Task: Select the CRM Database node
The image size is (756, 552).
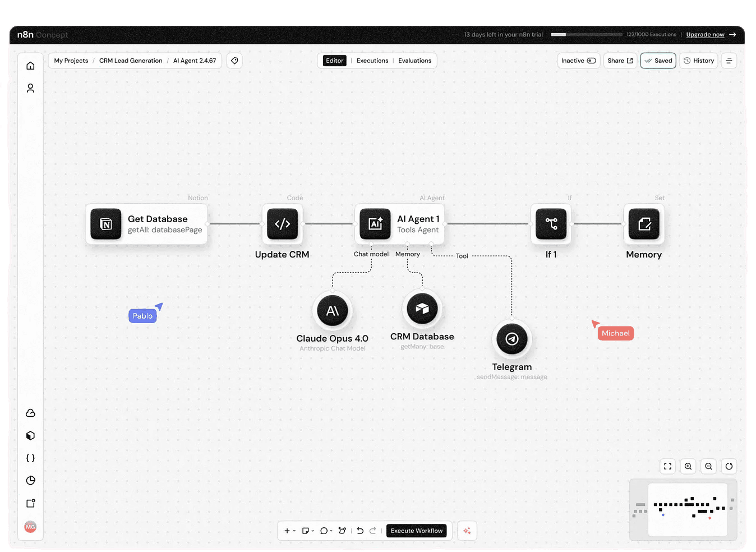Action: click(422, 308)
